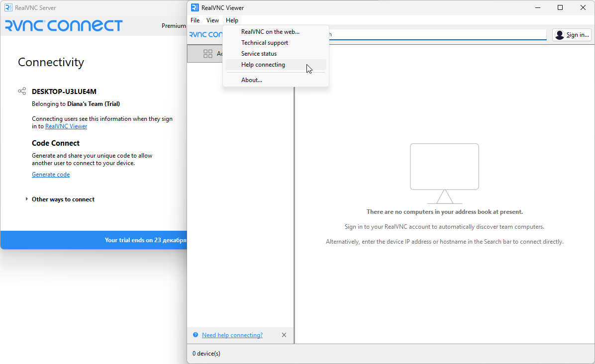Open the File menu
The image size is (595, 364).
(195, 20)
